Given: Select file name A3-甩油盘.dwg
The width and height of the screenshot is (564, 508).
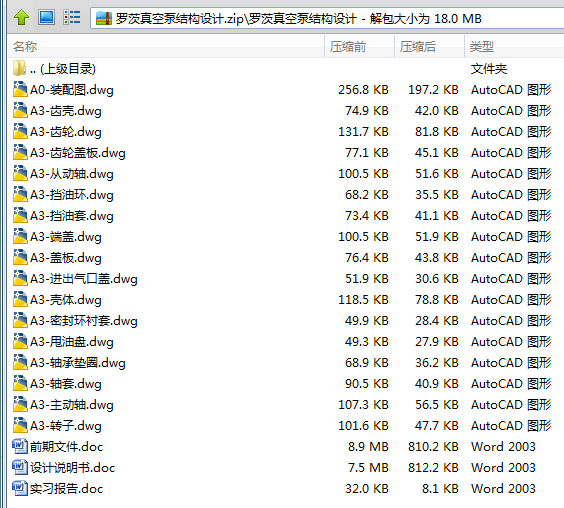Looking at the screenshot, I should pyautogui.click(x=72, y=341).
